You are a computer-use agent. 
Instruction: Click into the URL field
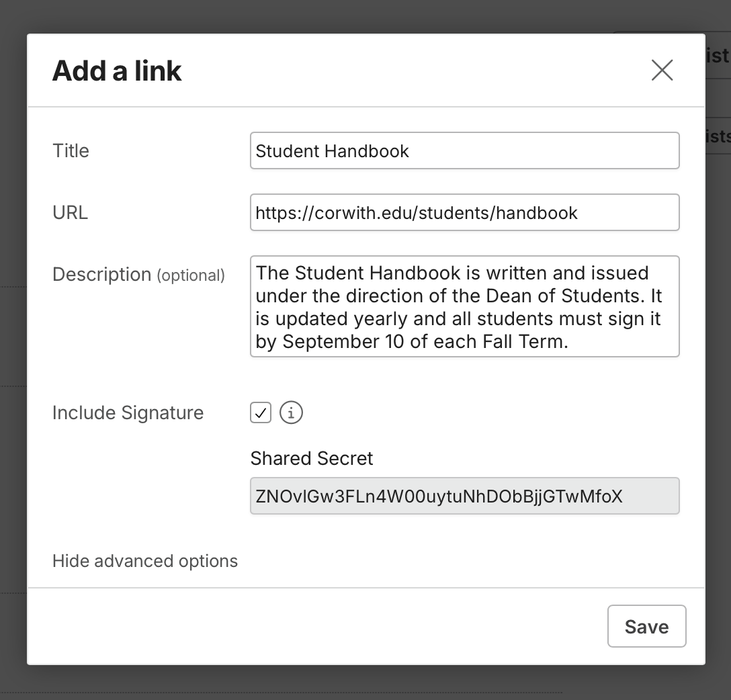(465, 212)
